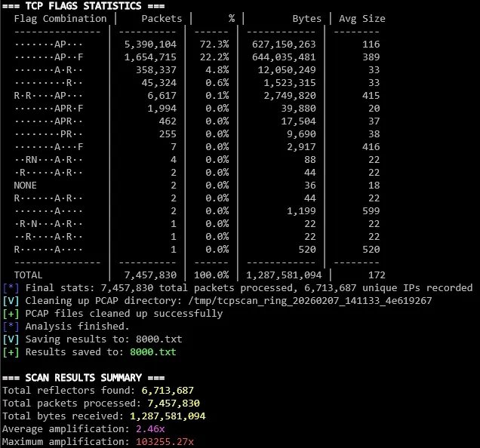The height and width of the screenshot is (448, 480).
Task: Click the 'TOTAL' row label
Action: 28,275
